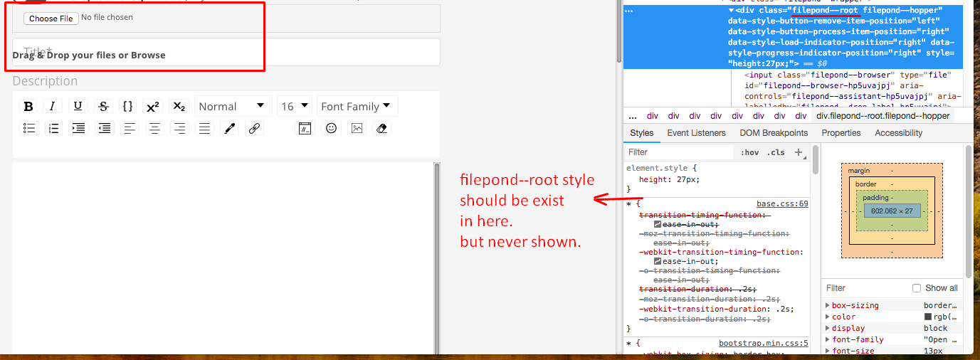Expand the box-sizing computed property
980x360 pixels.
827,305
